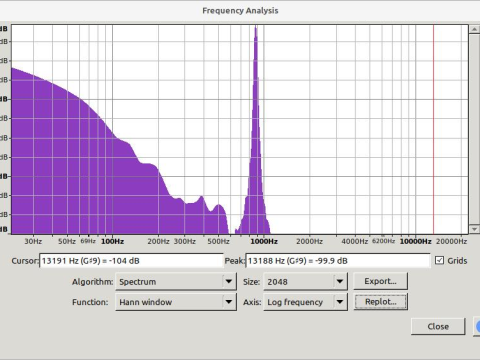
Task: Close the Frequency Analysis dialog
Action: (438, 326)
